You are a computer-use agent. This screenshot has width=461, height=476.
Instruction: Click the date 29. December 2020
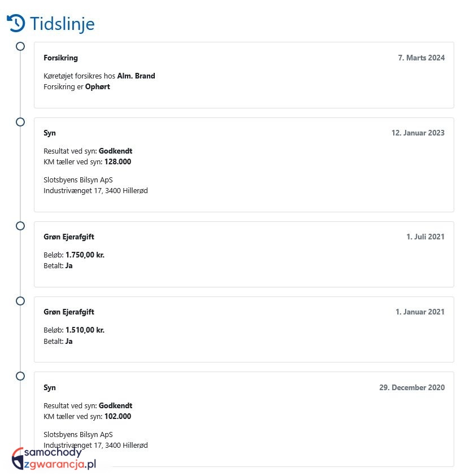412,387
